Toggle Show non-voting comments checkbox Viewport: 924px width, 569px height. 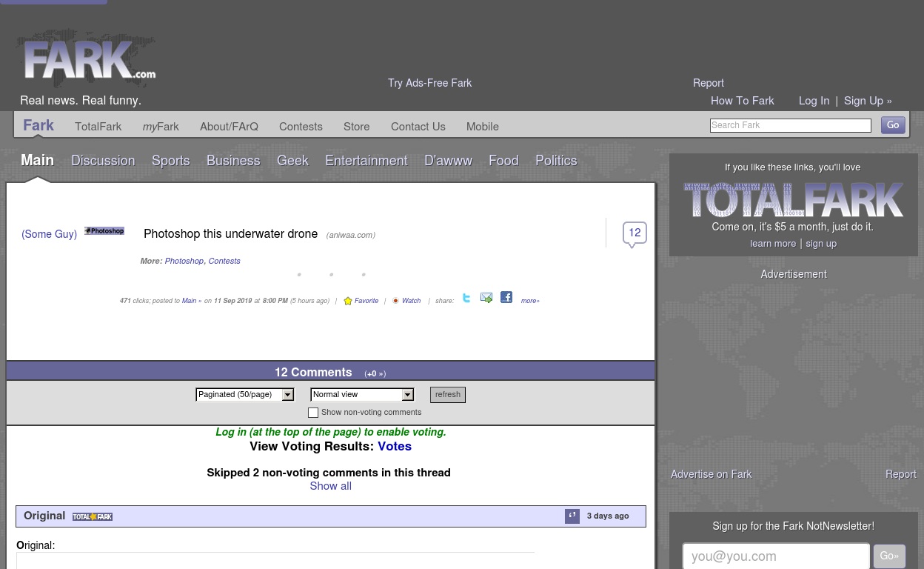[313, 413]
